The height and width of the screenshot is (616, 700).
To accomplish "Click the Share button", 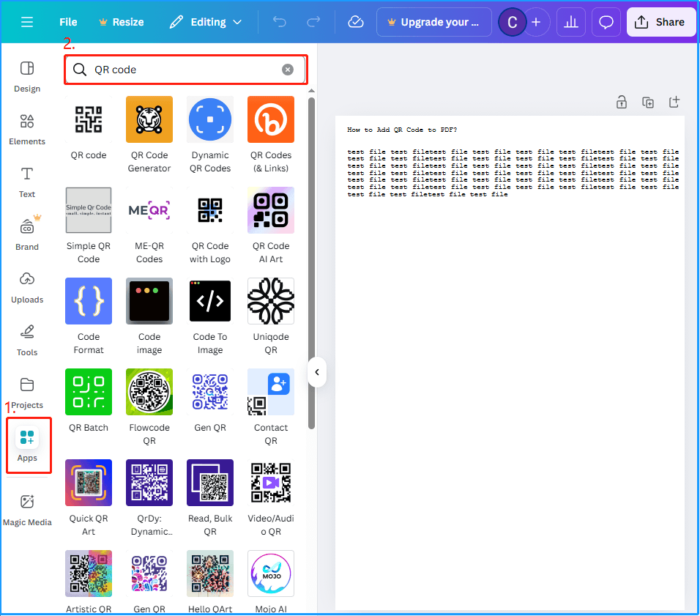I will [x=661, y=22].
